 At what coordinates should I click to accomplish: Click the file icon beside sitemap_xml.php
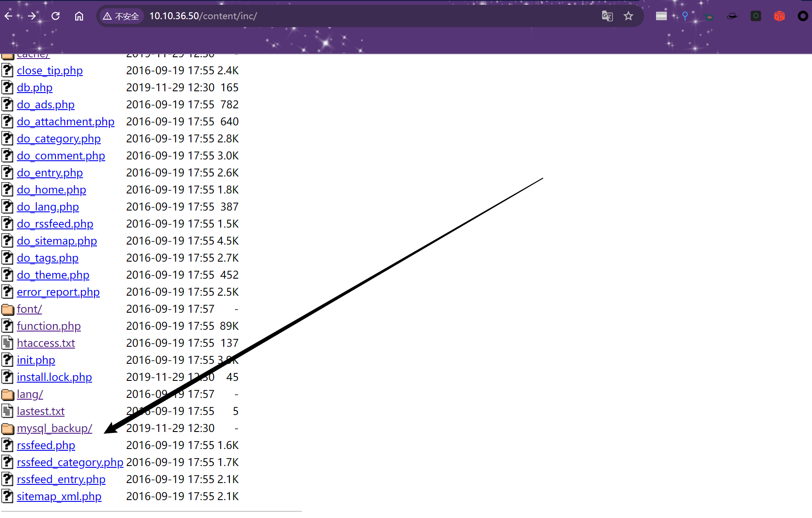(x=7, y=496)
